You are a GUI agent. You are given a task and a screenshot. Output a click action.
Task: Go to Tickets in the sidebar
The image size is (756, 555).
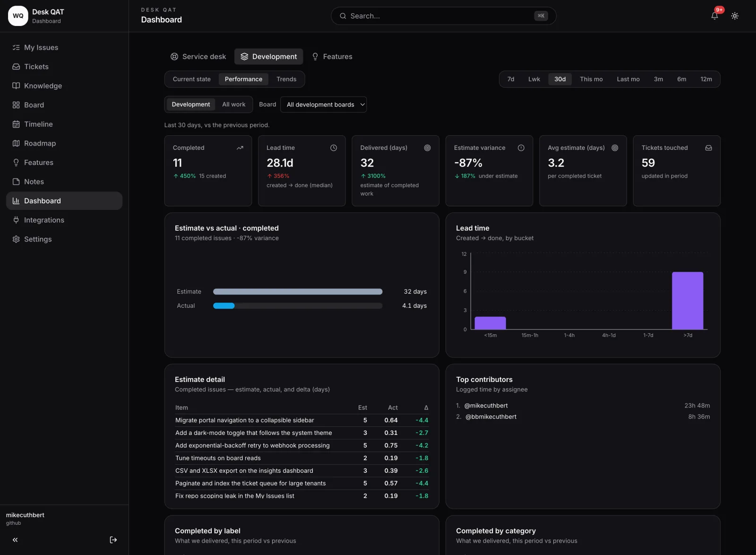point(64,67)
